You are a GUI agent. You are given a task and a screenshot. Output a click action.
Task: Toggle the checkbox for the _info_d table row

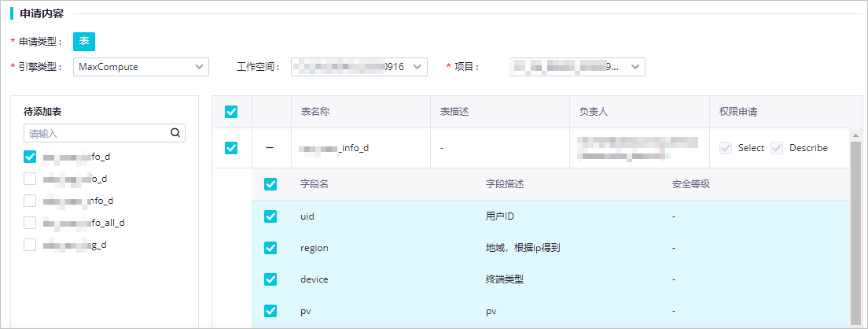pos(231,148)
